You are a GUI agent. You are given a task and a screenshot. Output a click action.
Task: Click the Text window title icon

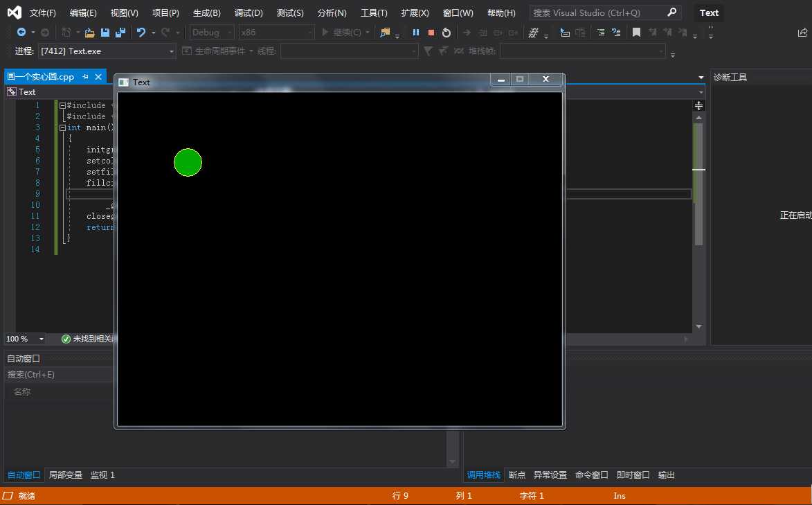(x=123, y=82)
